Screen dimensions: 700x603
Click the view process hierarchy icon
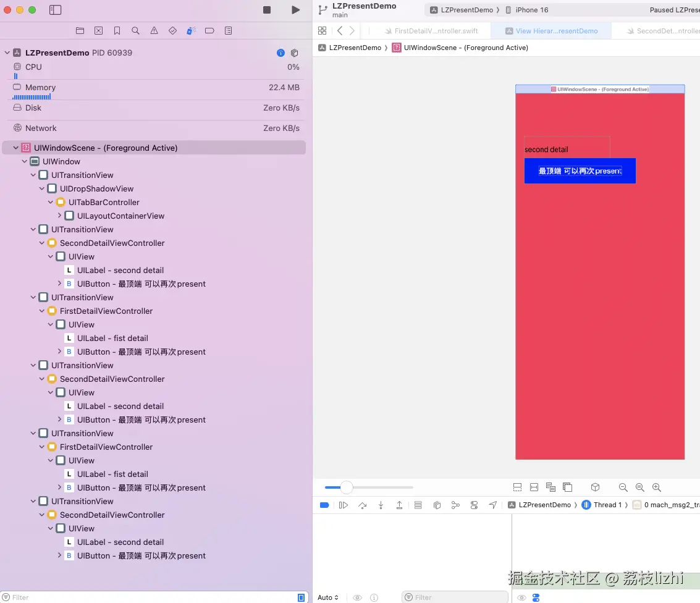[294, 53]
